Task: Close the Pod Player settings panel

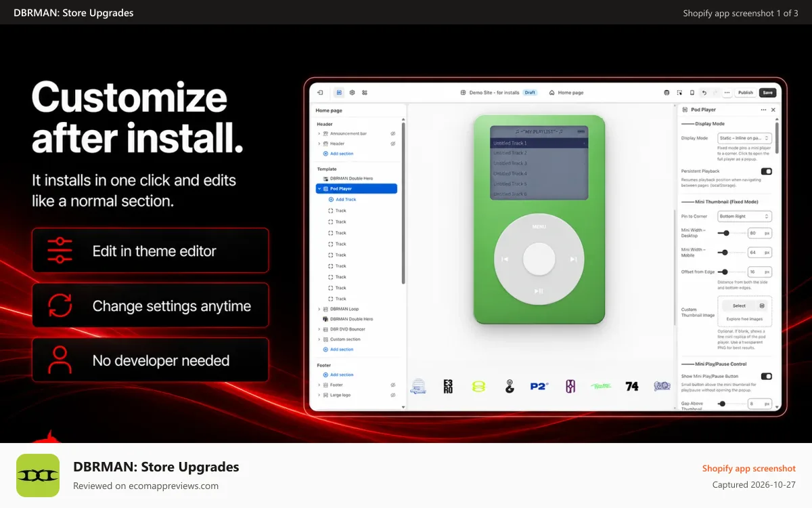Action: (x=773, y=110)
